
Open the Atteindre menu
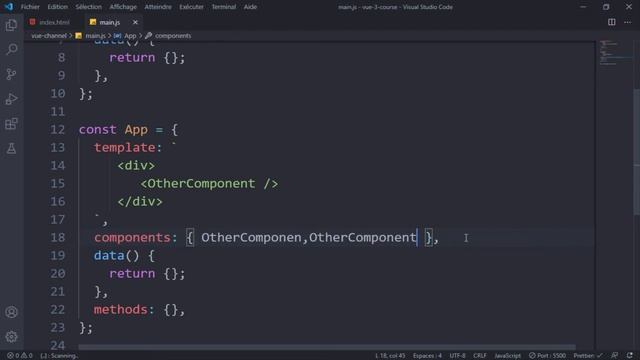point(158,7)
